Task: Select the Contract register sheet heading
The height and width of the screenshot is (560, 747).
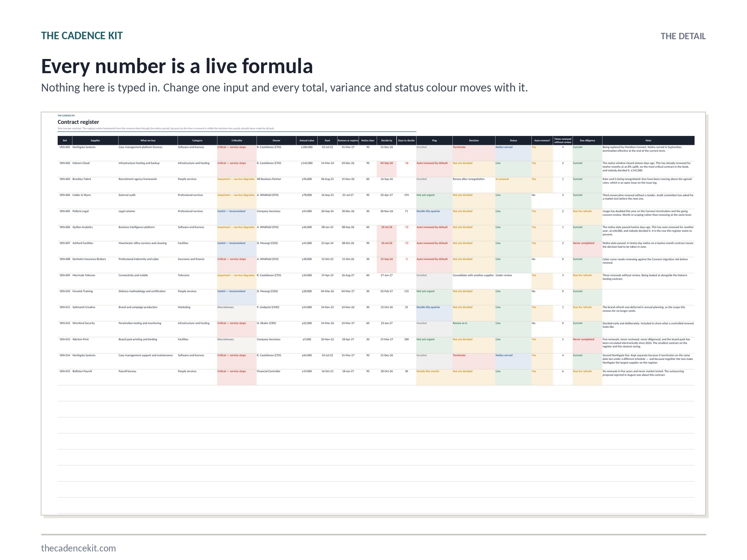Action: (x=78, y=122)
